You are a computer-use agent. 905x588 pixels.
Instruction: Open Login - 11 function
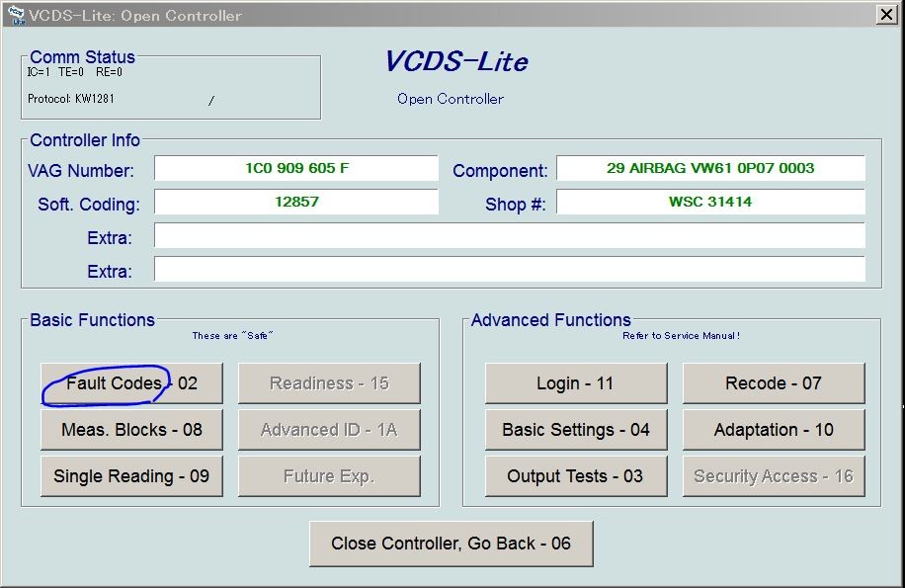click(x=576, y=383)
